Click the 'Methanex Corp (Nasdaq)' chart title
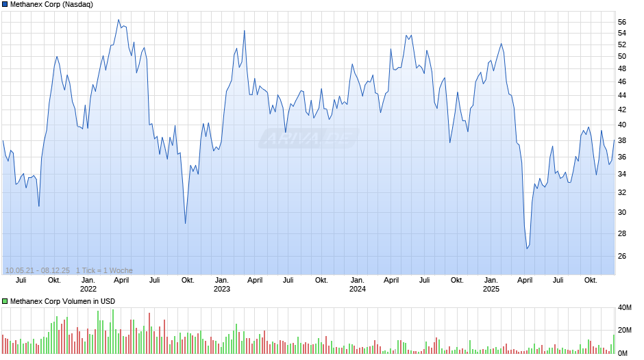644x360 pixels. [x=52, y=5]
